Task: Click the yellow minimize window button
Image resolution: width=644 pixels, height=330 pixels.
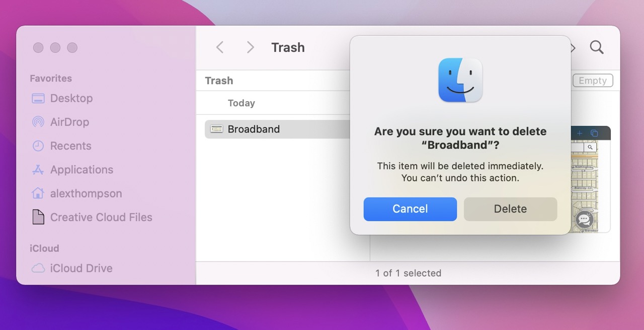Action: 55,48
